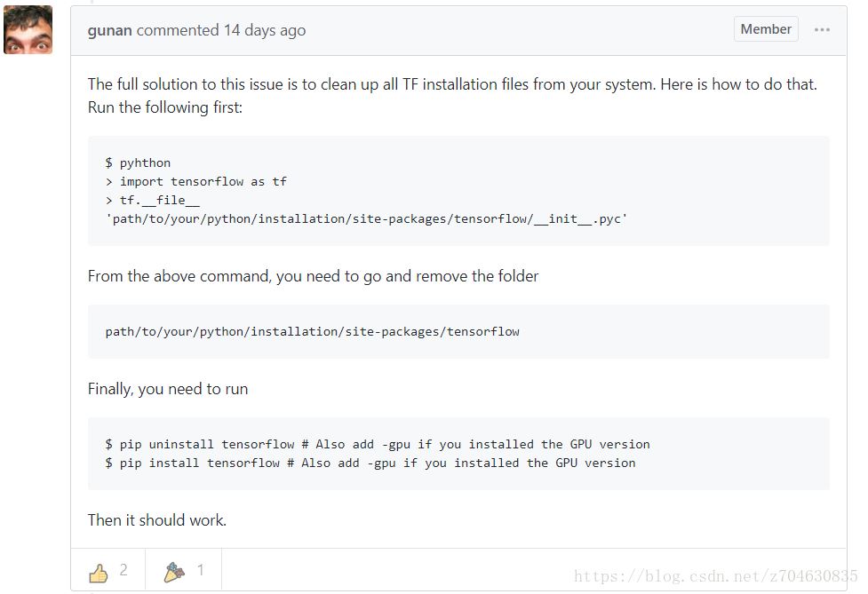
Task: Click the "pip uninstall tensorflow" command line
Action: click(x=378, y=444)
